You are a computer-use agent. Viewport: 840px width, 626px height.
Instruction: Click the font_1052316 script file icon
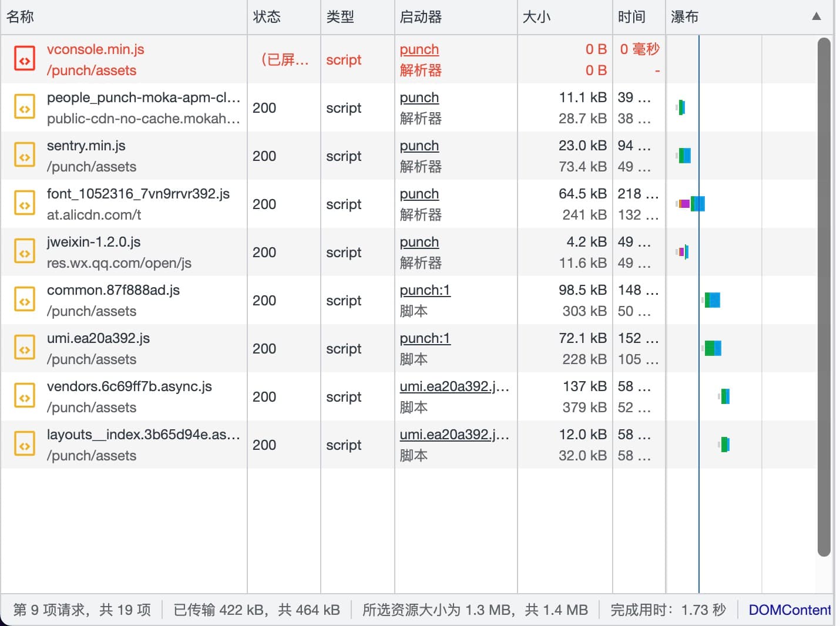tap(25, 204)
